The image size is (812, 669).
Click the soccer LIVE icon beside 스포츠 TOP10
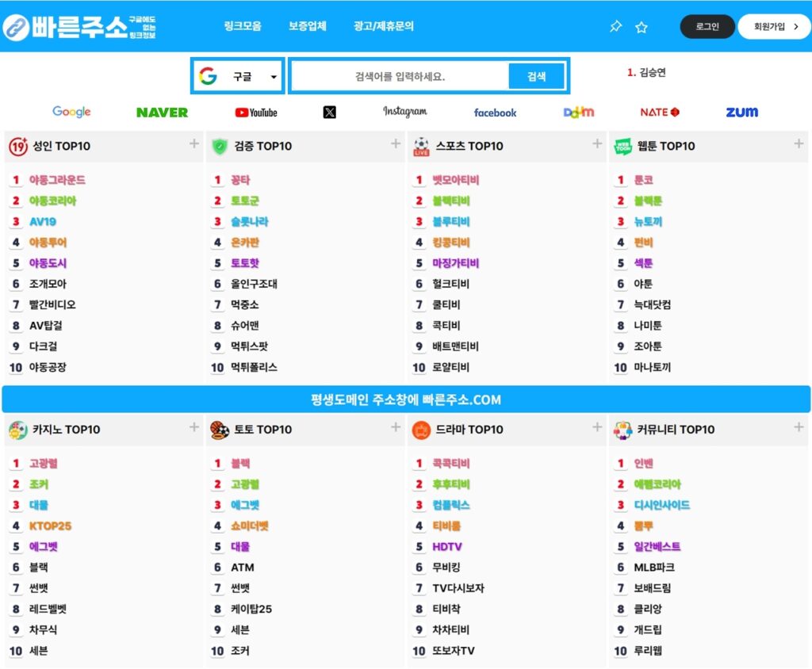(421, 147)
